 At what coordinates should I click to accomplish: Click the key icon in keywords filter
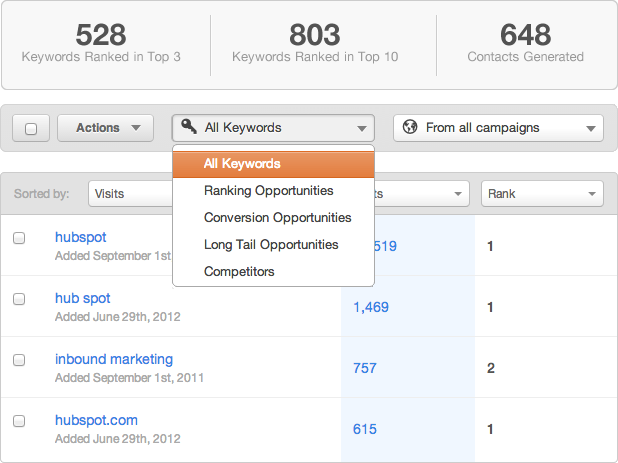[x=188, y=127]
